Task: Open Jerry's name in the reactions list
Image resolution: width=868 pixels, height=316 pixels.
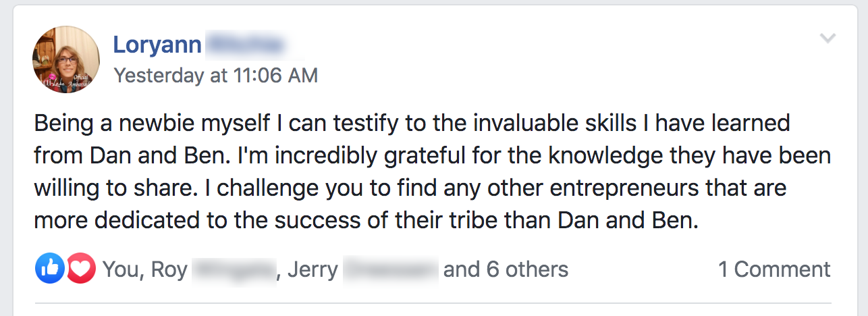Action: 313,270
